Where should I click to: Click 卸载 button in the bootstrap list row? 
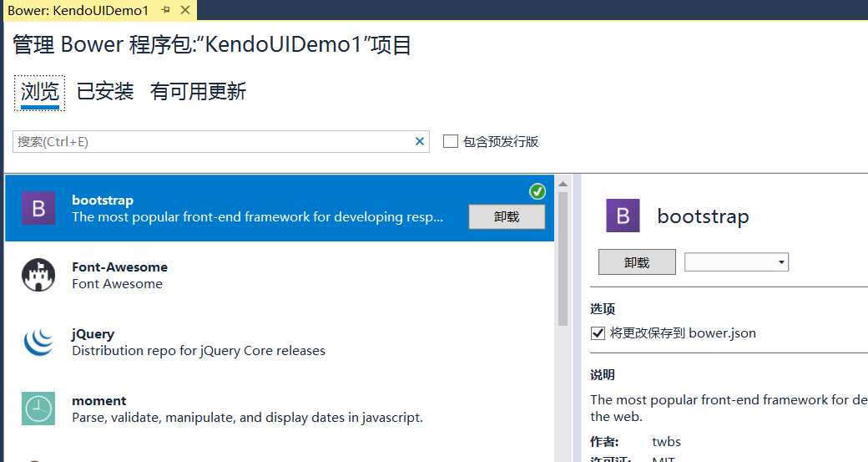[x=507, y=216]
